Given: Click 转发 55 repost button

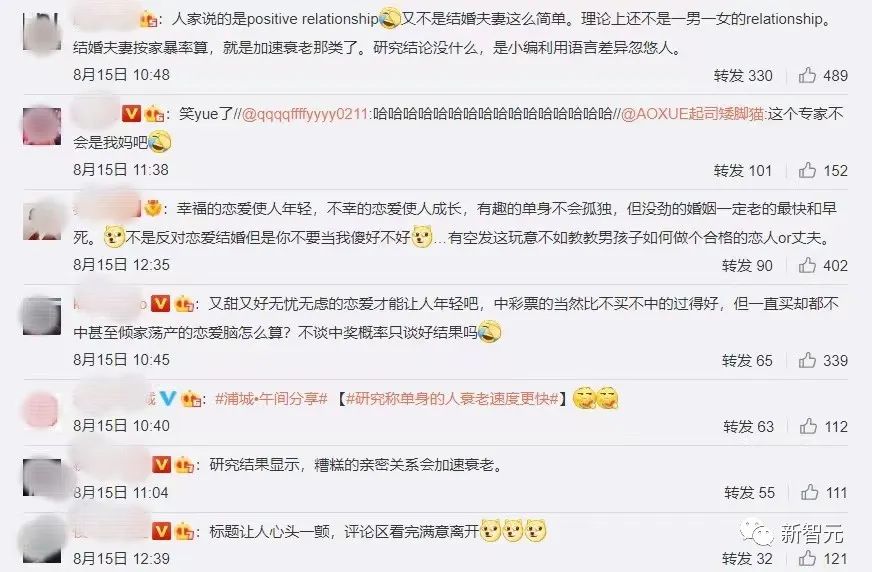Looking at the screenshot, I should tap(749, 492).
